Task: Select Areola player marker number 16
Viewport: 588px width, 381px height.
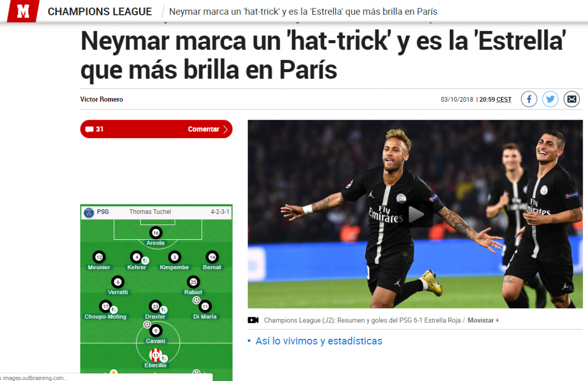Action: (x=156, y=233)
